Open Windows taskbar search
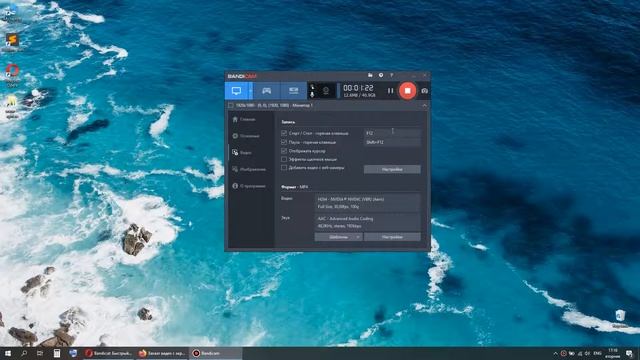 (x=24, y=353)
